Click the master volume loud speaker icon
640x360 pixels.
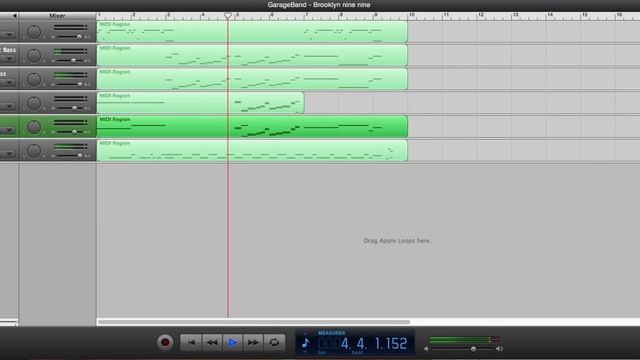(499, 349)
